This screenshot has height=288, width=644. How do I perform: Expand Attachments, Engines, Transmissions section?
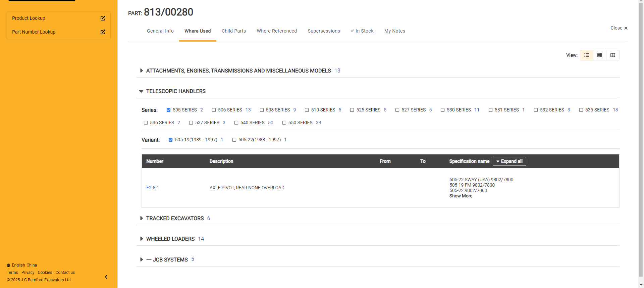click(x=141, y=71)
